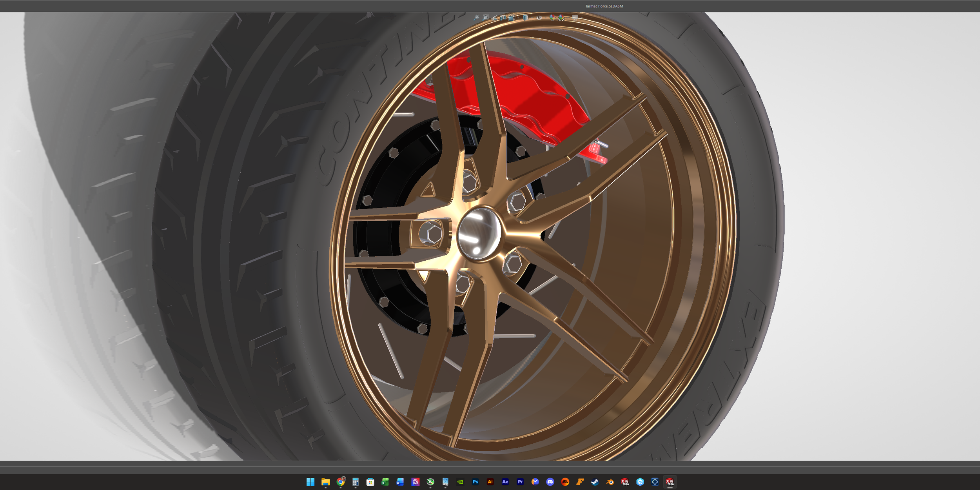Open Photoshop from the taskbar
The image size is (980, 490).
point(475,482)
